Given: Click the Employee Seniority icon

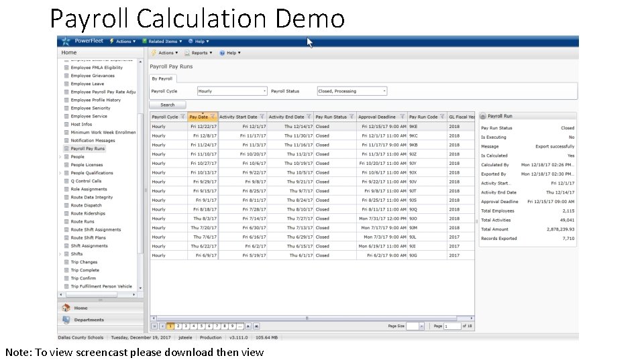Looking at the screenshot, I should [66, 109].
